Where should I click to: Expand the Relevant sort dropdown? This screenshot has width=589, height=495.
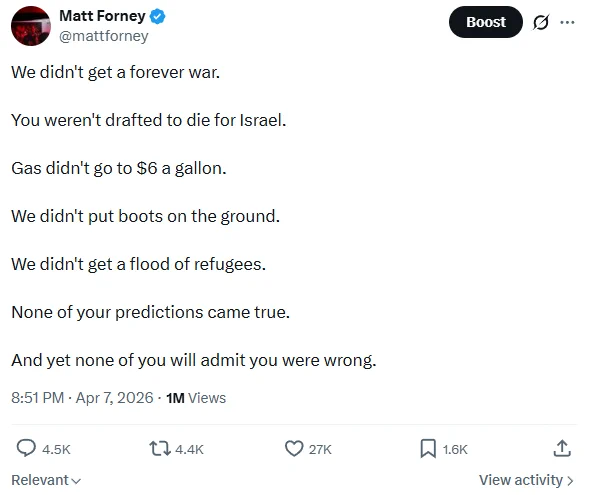(46, 480)
